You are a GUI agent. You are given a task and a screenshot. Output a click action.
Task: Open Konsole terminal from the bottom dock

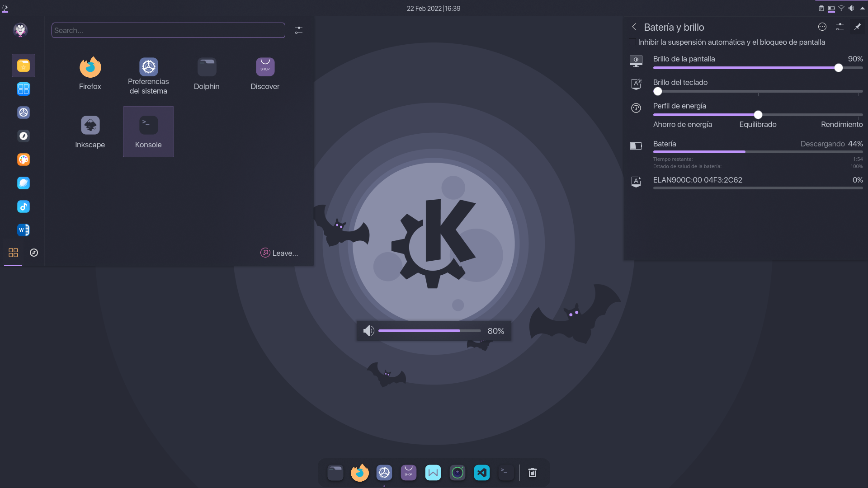(506, 473)
